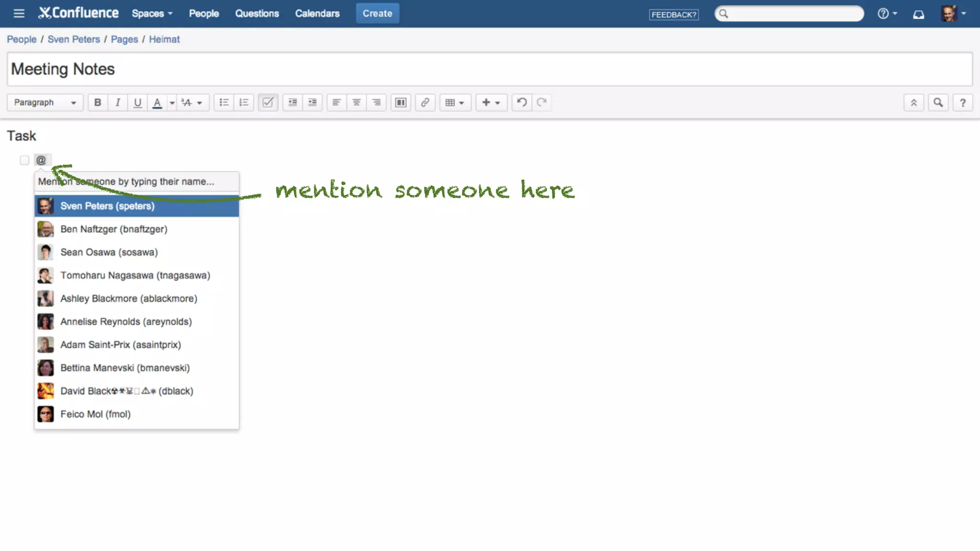Screen dimensions: 980x551
Task: Open the text color picker arrow
Action: tap(172, 102)
